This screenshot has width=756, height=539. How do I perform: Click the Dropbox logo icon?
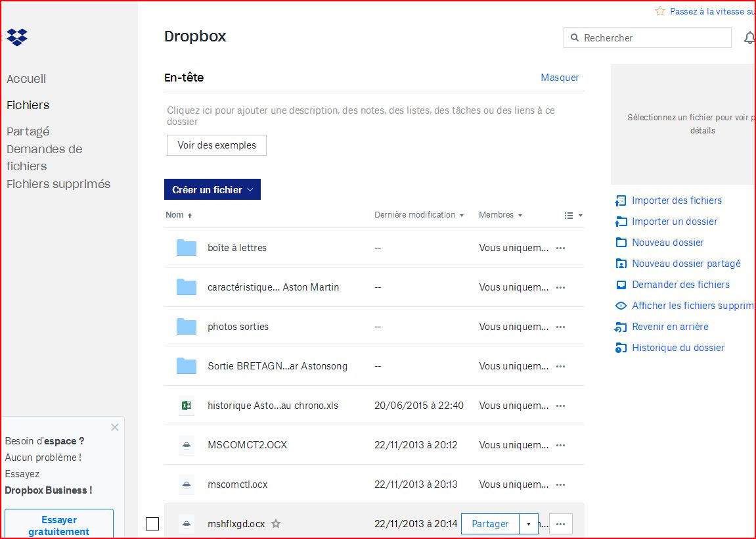pyautogui.click(x=17, y=37)
